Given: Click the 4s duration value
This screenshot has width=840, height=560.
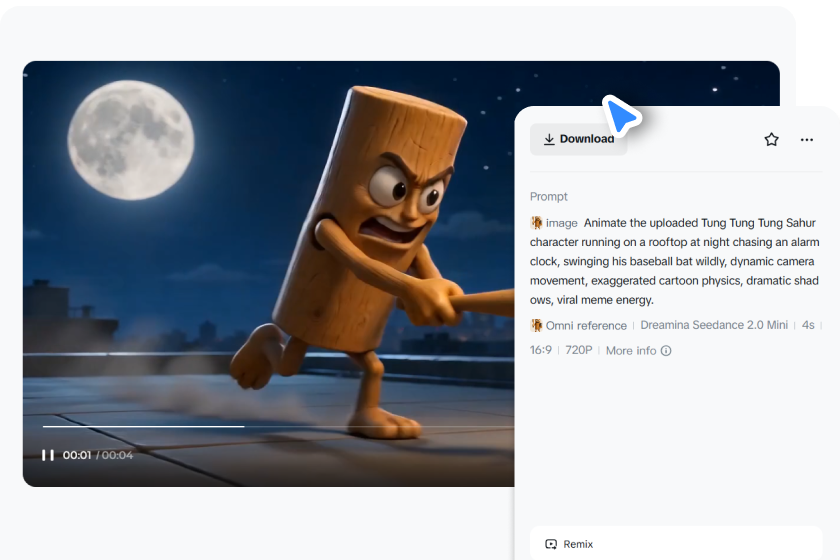Looking at the screenshot, I should click(808, 325).
